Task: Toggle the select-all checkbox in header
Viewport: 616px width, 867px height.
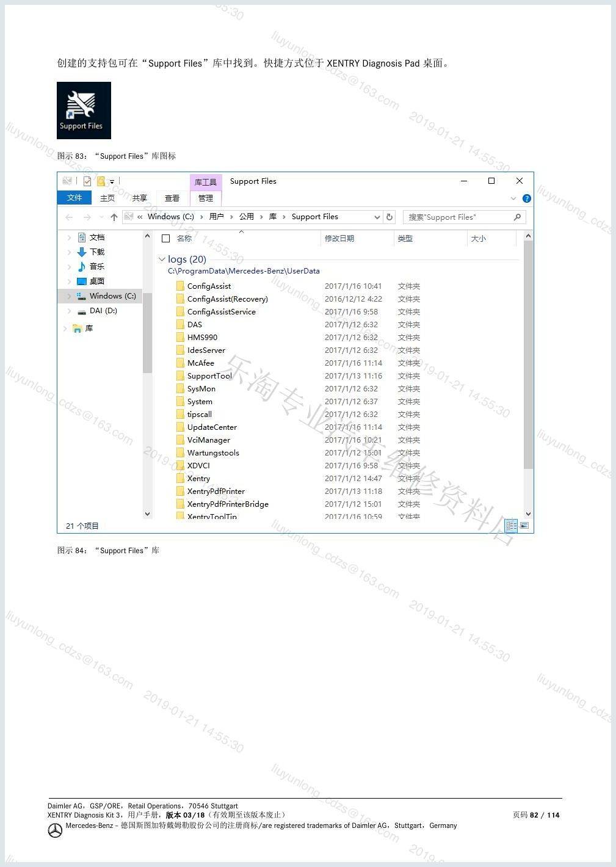Action: pyautogui.click(x=165, y=239)
